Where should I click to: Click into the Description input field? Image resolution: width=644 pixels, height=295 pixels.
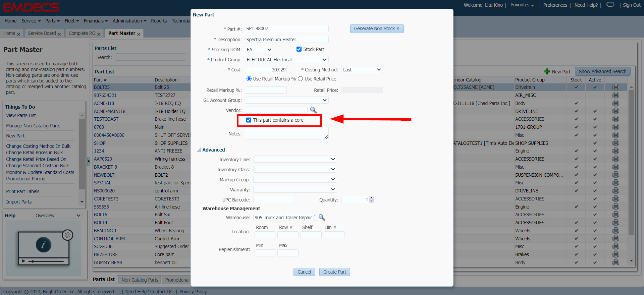pos(286,40)
